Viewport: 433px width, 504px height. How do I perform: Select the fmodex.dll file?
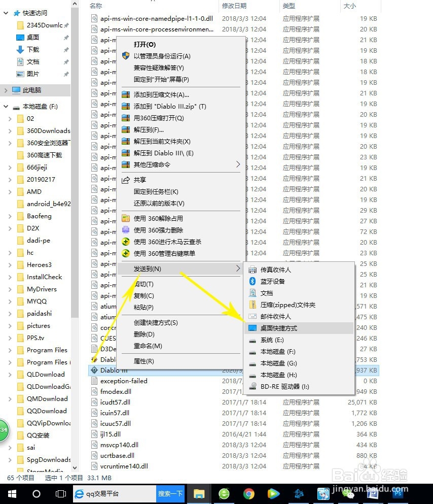(116, 391)
